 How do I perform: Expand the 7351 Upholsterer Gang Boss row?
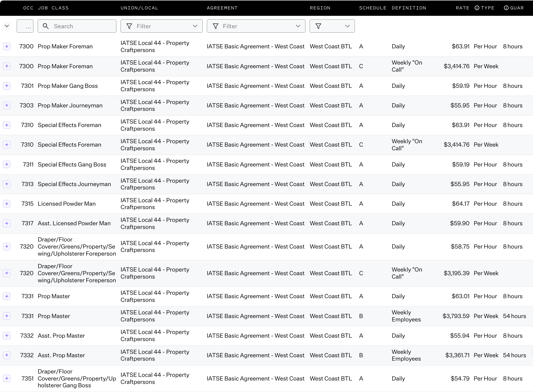click(x=7, y=378)
